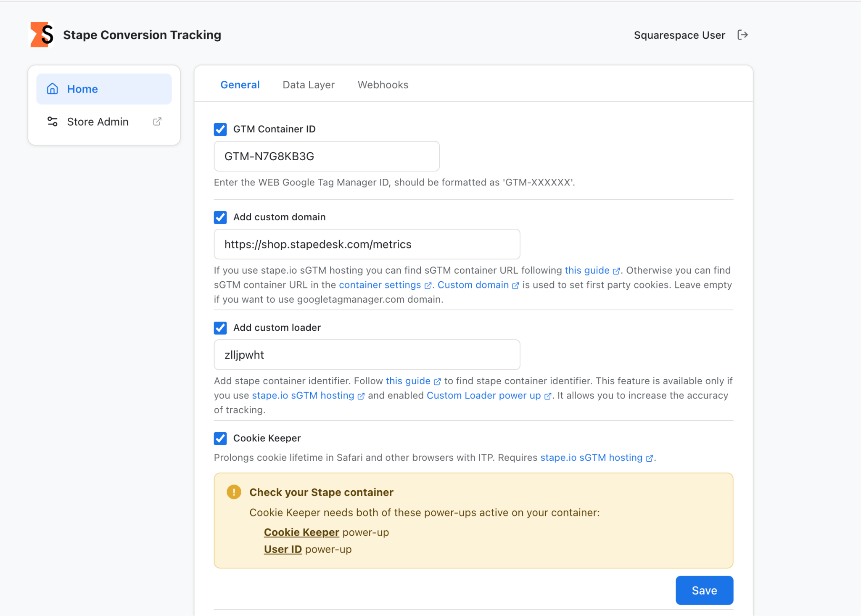This screenshot has height=616, width=861.
Task: Uncheck the GTM Container ID checkbox
Action: click(220, 129)
